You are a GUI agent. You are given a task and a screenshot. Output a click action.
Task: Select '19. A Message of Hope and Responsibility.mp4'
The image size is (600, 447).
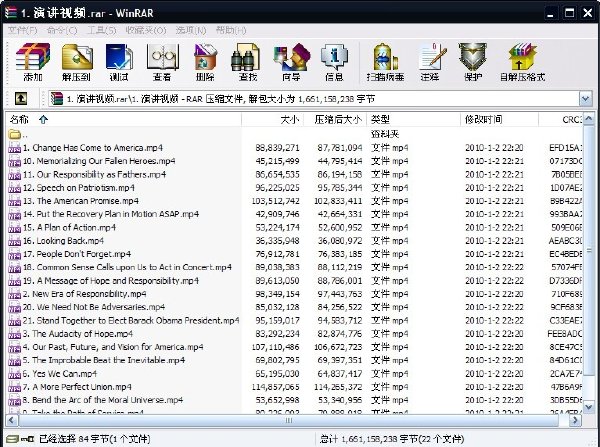tap(111, 281)
